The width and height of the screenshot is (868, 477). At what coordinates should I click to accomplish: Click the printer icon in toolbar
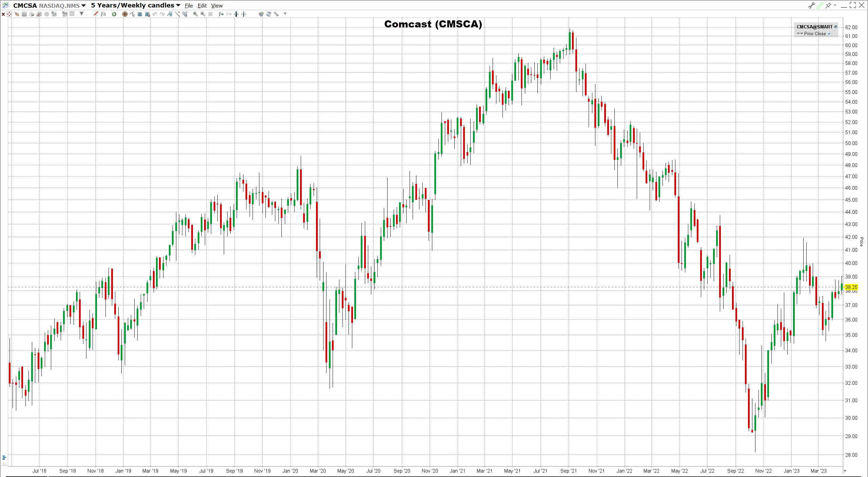[32, 14]
